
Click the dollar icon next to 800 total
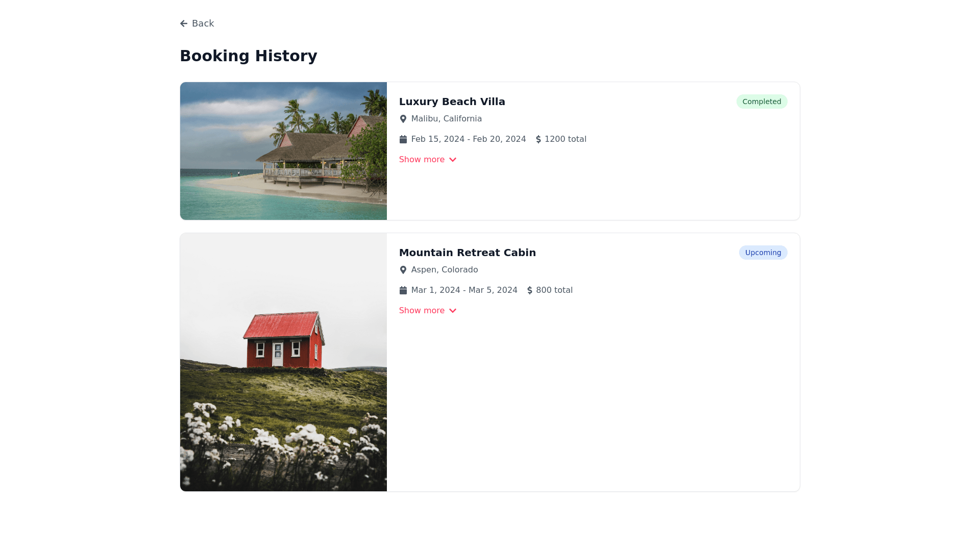[x=530, y=290]
